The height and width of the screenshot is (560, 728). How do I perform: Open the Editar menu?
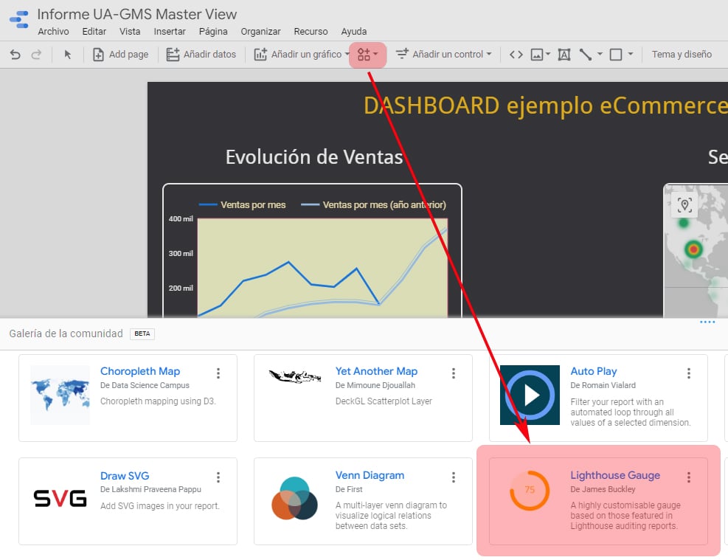[x=94, y=32]
